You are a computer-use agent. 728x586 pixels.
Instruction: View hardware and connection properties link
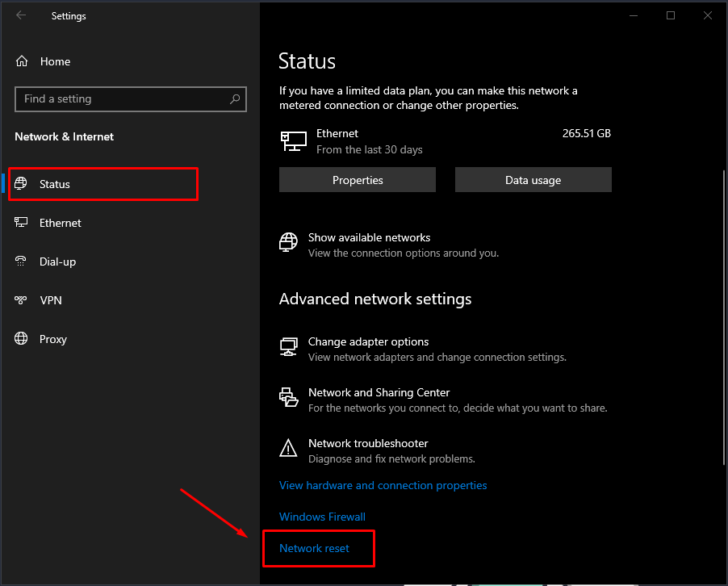click(x=383, y=485)
